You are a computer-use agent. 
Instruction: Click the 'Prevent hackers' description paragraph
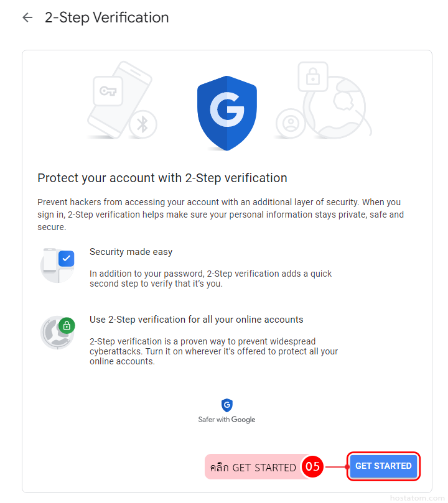[x=220, y=215]
